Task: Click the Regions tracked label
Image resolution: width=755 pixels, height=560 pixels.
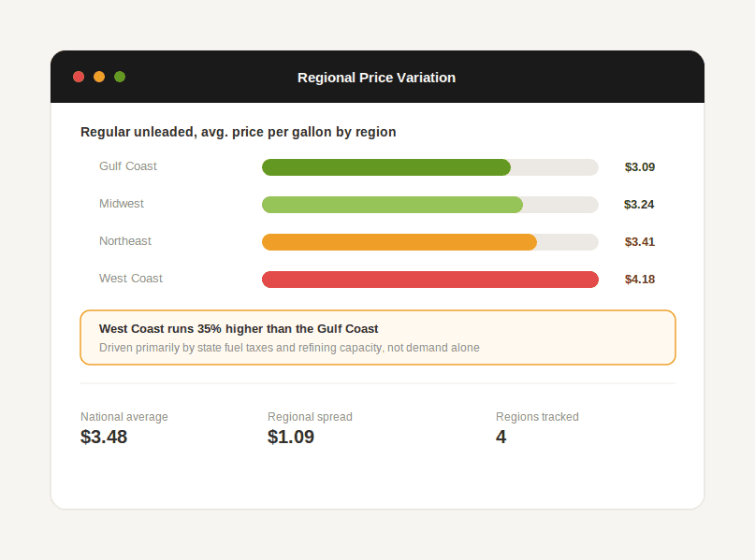Action: [x=537, y=417]
